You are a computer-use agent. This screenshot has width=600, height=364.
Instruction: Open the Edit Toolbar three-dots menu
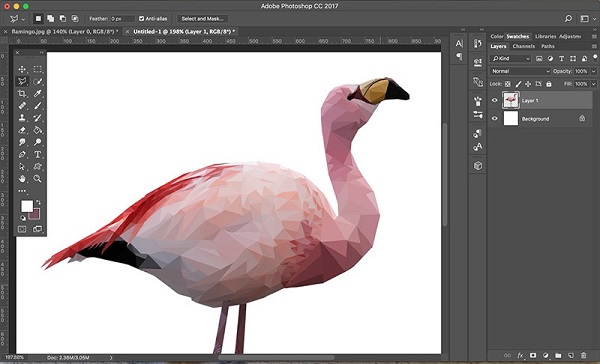coord(22,190)
